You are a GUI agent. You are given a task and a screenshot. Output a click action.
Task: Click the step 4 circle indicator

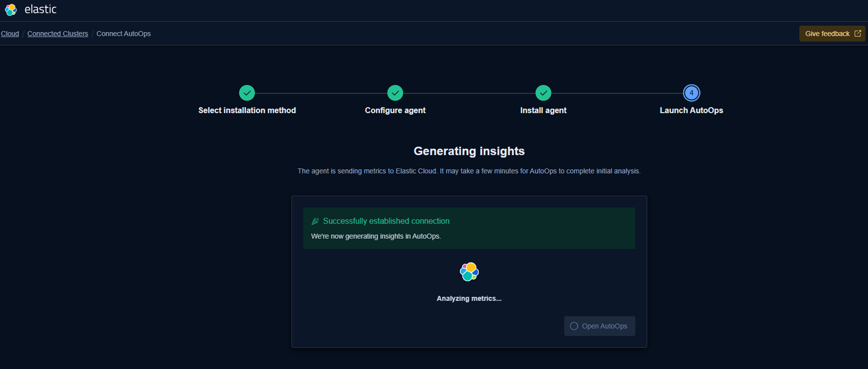tap(691, 93)
